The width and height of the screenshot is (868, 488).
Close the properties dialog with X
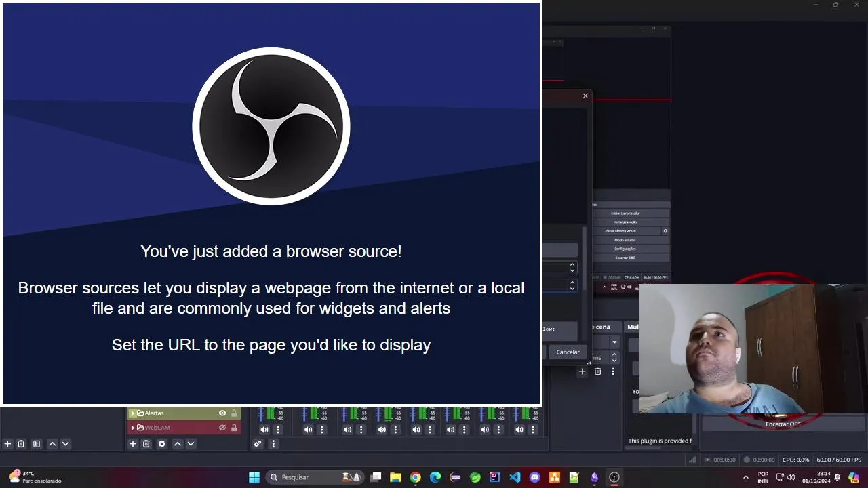pyautogui.click(x=585, y=96)
